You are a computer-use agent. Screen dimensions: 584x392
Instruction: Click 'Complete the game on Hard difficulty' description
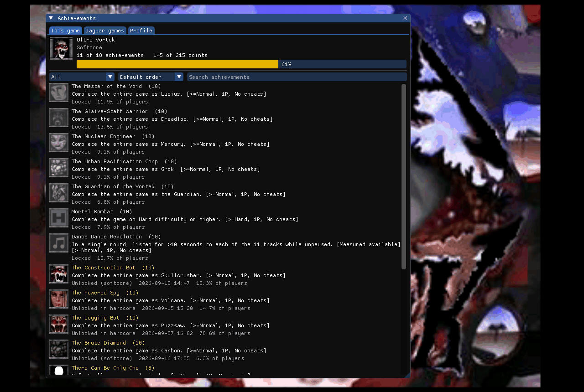[x=185, y=219]
